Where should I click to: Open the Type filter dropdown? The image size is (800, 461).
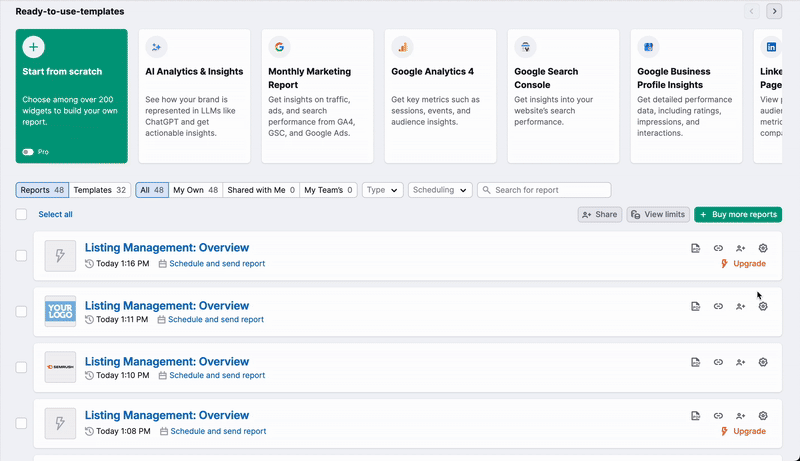click(x=382, y=190)
